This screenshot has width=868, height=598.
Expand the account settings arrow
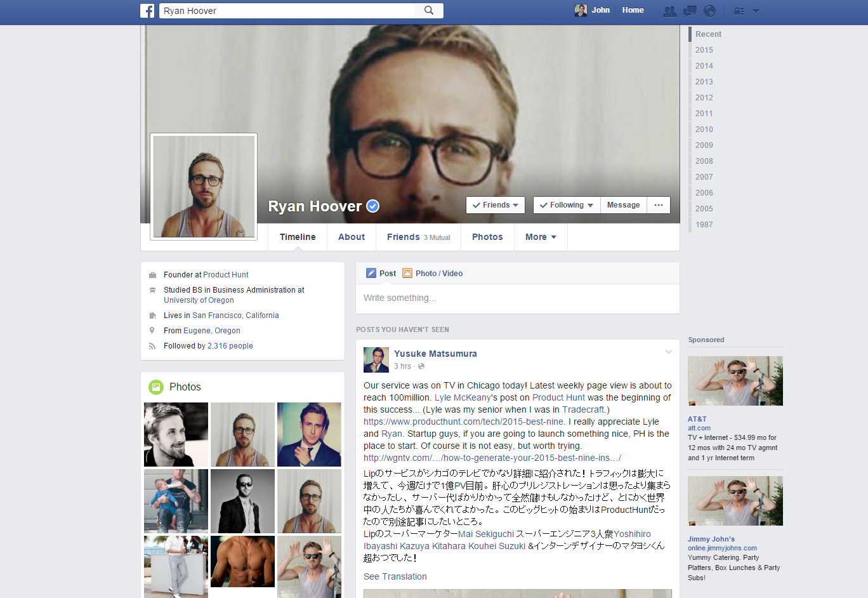pyautogui.click(x=755, y=11)
